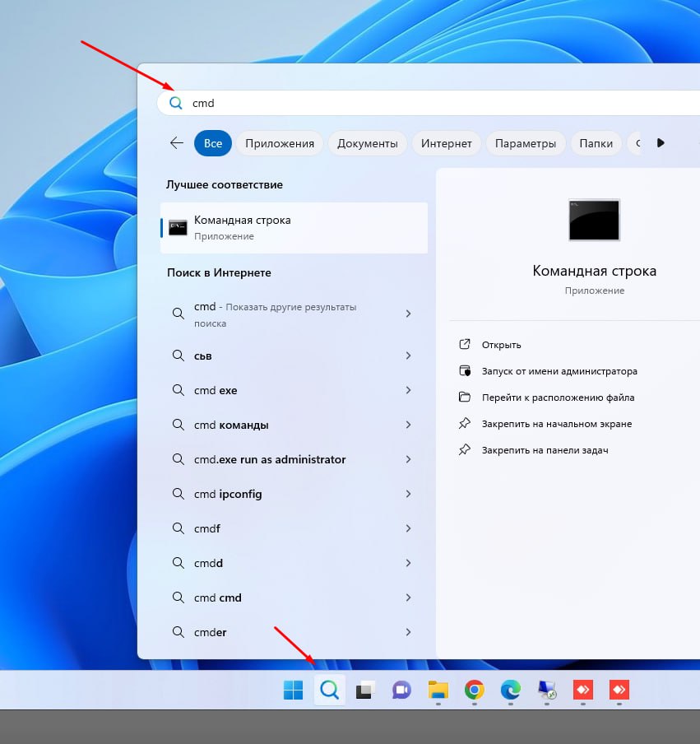Screen dimensions: 700x744
Task: Switch to the Параметры filter tab
Action: click(526, 143)
